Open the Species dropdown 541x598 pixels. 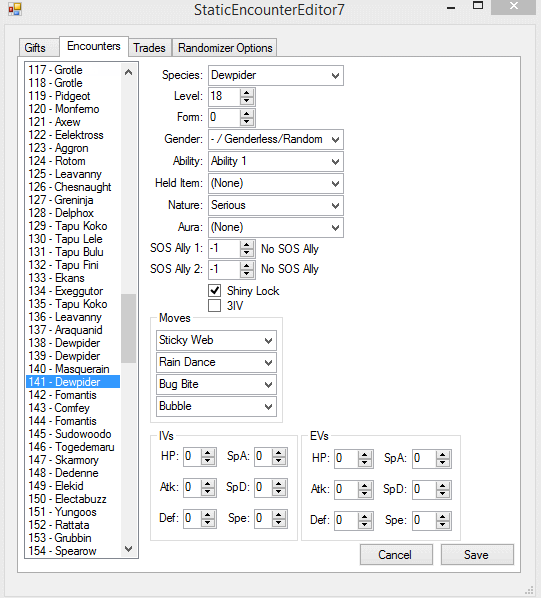[336, 76]
